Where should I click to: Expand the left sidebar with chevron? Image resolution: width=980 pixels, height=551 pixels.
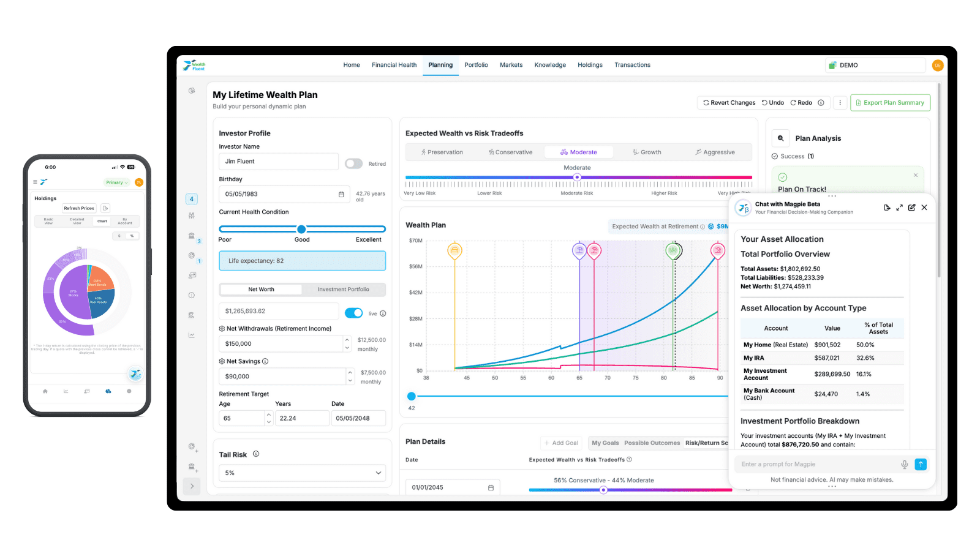click(x=192, y=486)
